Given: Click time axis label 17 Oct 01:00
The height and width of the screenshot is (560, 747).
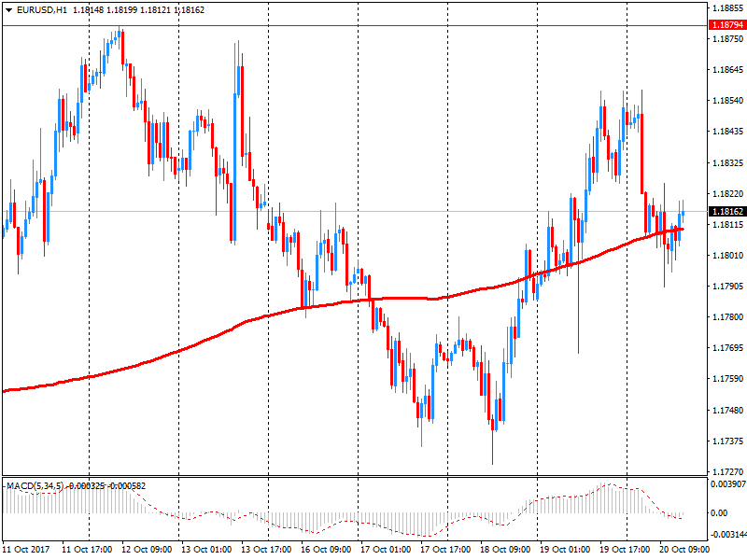Looking at the screenshot, I should pos(386,550).
